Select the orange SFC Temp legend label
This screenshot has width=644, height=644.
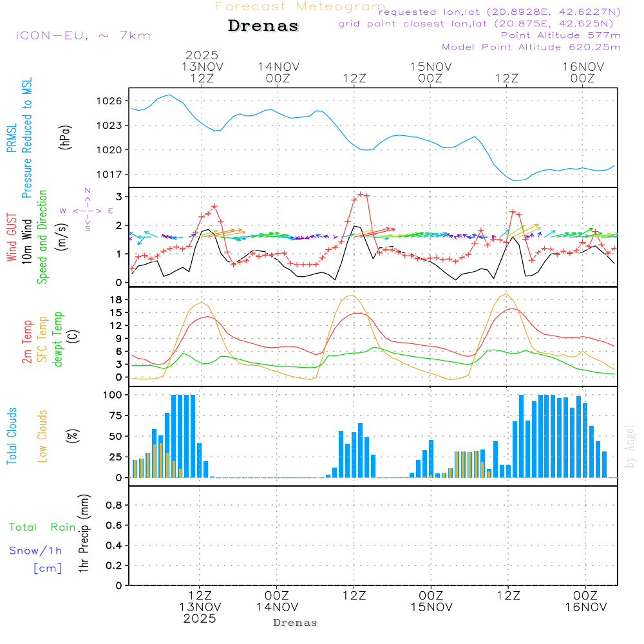(x=43, y=339)
